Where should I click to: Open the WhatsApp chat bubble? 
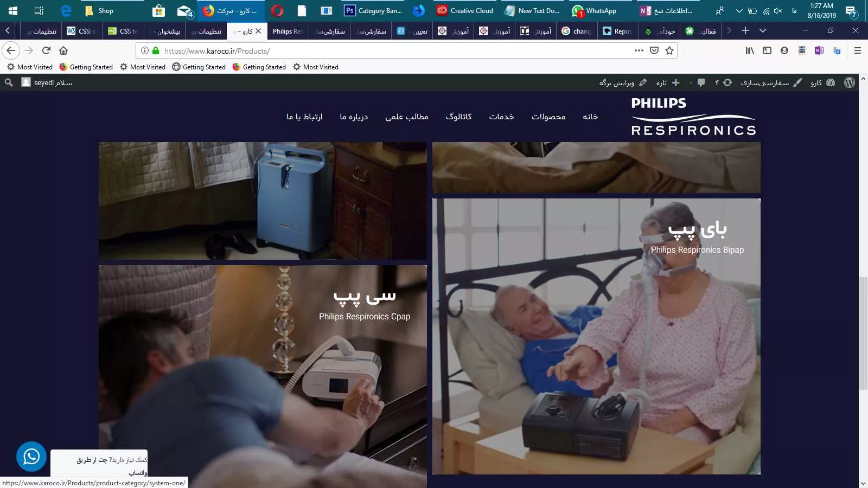coord(31,457)
